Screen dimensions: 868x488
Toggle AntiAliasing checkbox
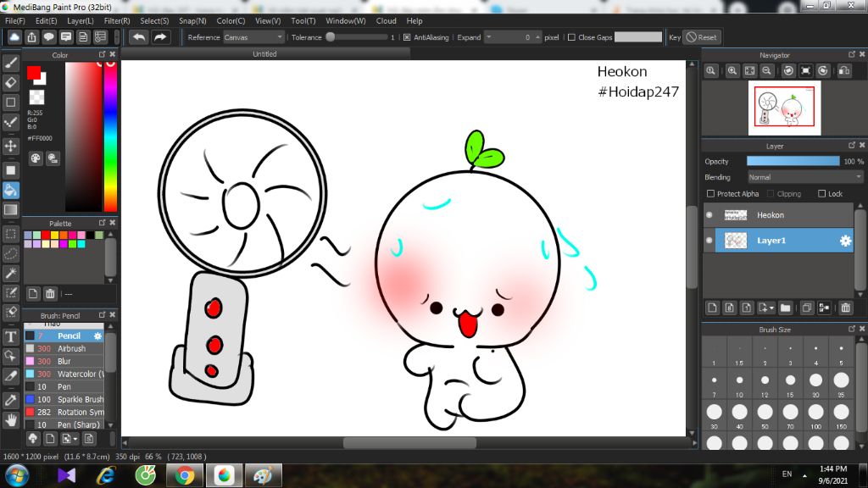coord(407,37)
